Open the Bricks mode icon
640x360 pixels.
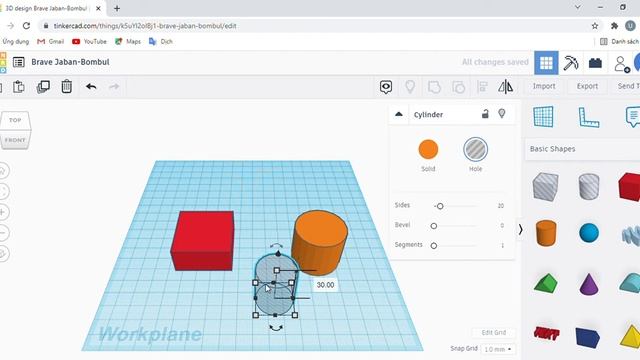595,63
